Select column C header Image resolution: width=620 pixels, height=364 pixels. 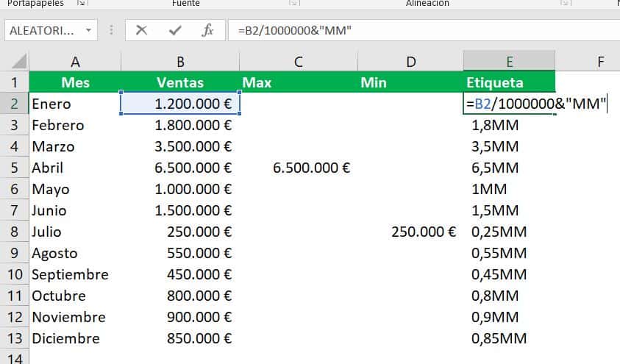pyautogui.click(x=299, y=62)
